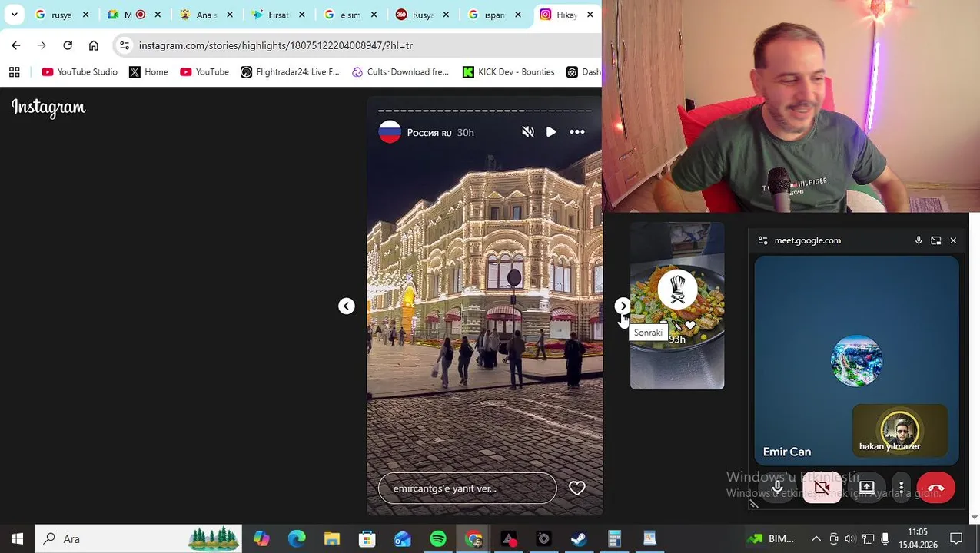The width and height of the screenshot is (980, 553).
Task: Go back with the browser back arrow
Action: [x=16, y=45]
